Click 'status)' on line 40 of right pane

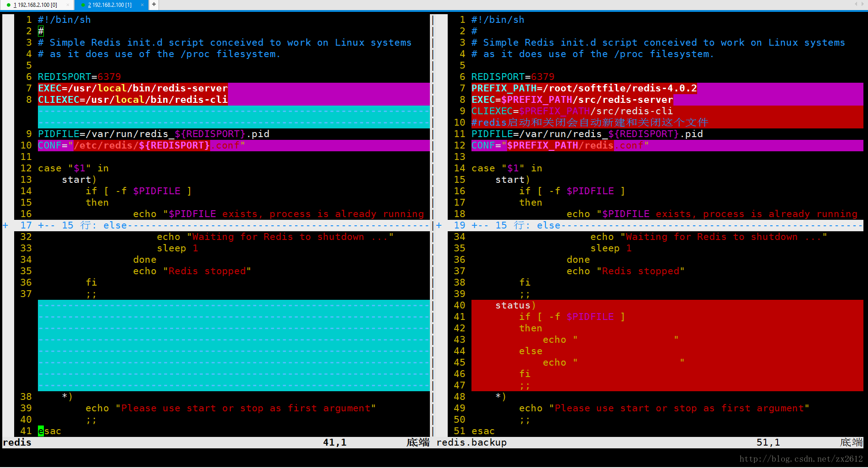point(516,305)
